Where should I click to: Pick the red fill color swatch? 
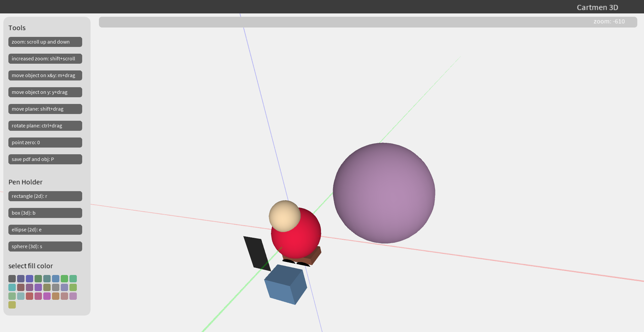pos(30,296)
